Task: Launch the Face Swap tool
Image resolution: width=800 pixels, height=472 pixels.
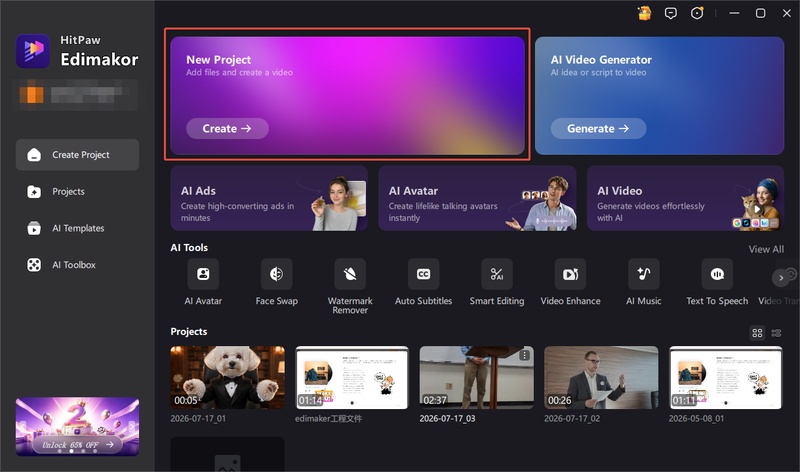Action: pos(277,274)
